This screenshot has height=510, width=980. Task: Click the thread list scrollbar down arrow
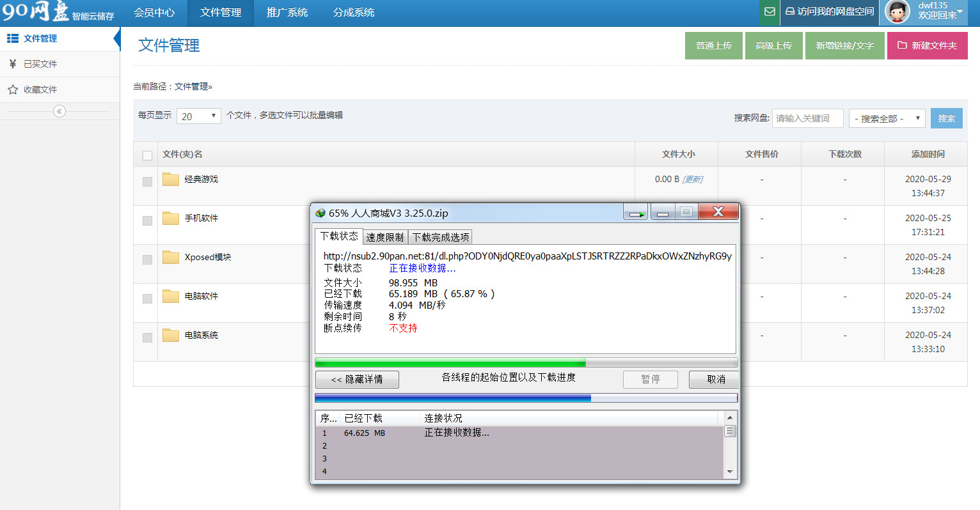tap(730, 472)
